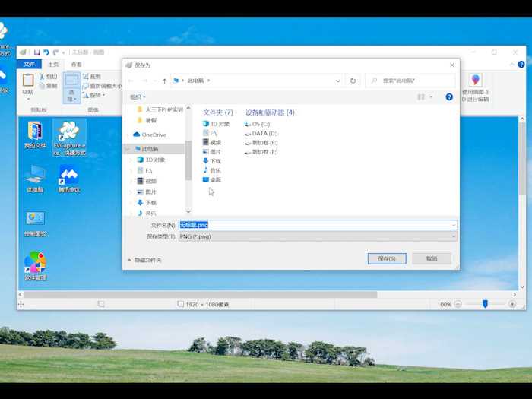Go up one folder level arrow
Viewport: 532px width, 399px height.
coord(164,81)
